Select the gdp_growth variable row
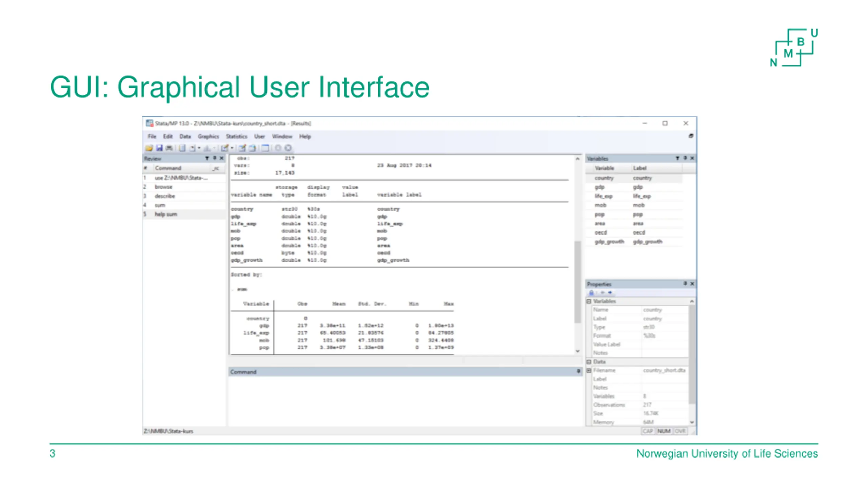The width and height of the screenshot is (868, 488). click(609, 242)
